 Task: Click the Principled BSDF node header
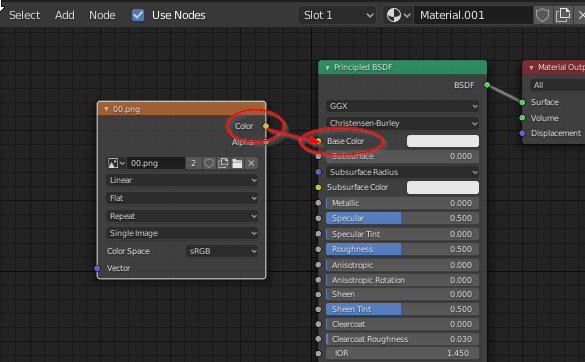pos(403,68)
